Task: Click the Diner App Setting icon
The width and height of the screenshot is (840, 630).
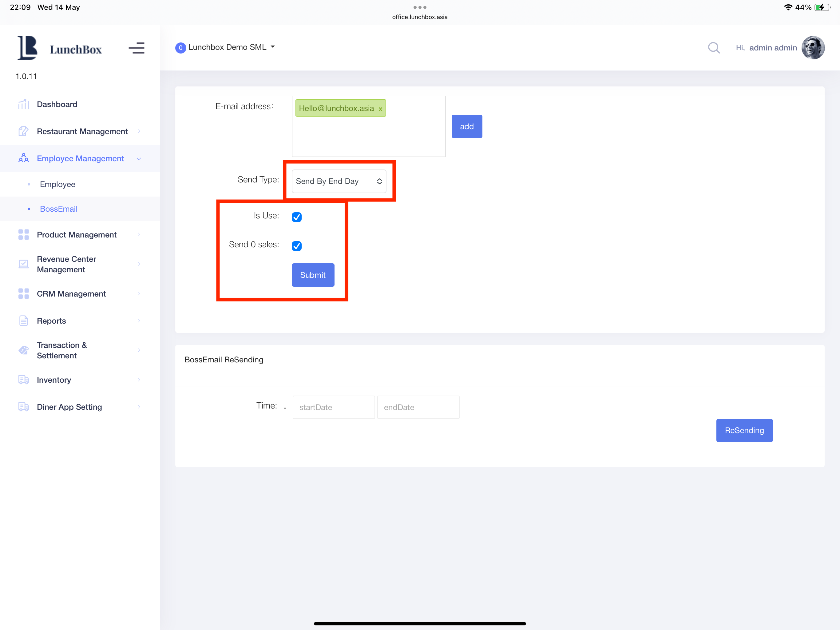Action: (x=24, y=407)
